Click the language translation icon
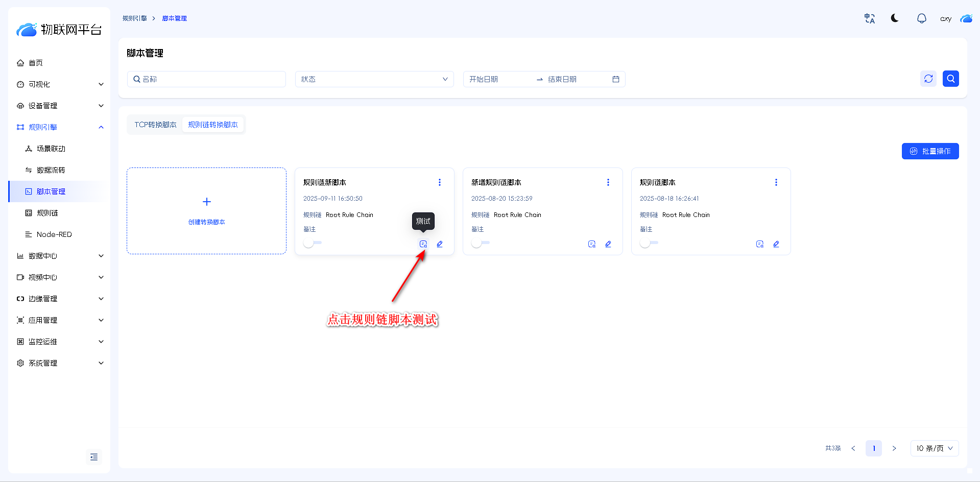 pos(869,18)
